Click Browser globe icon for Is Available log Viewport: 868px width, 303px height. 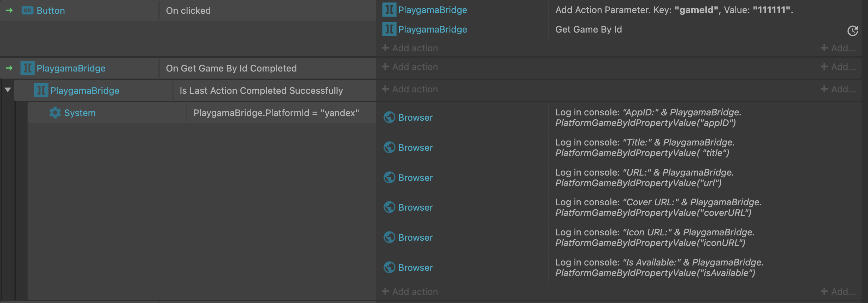[x=389, y=268]
